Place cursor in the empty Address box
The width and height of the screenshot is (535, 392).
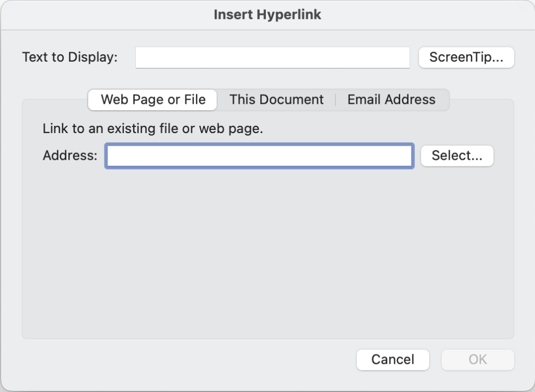[260, 156]
